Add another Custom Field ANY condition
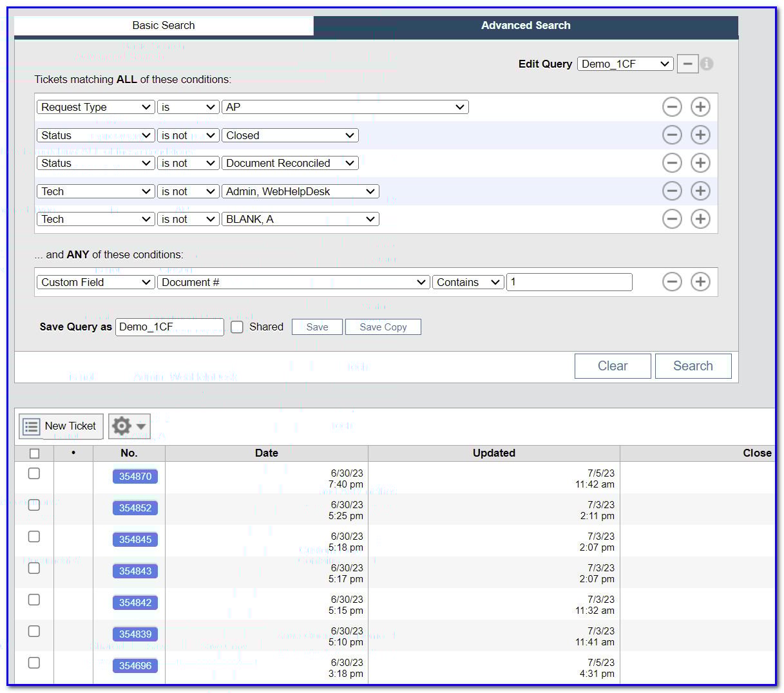 point(700,282)
